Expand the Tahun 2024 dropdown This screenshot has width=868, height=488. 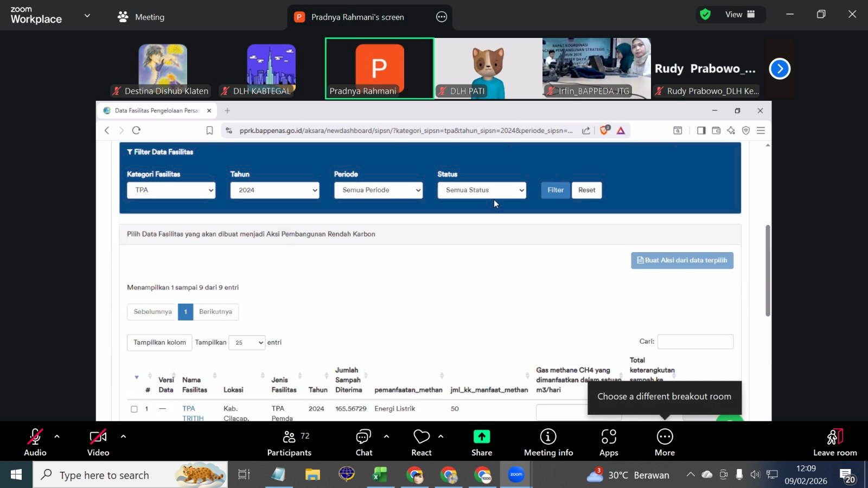pos(275,190)
